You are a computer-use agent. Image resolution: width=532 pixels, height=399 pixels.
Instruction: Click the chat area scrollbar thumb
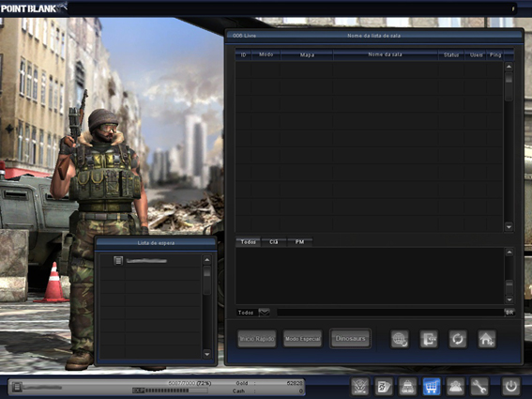tap(509, 287)
